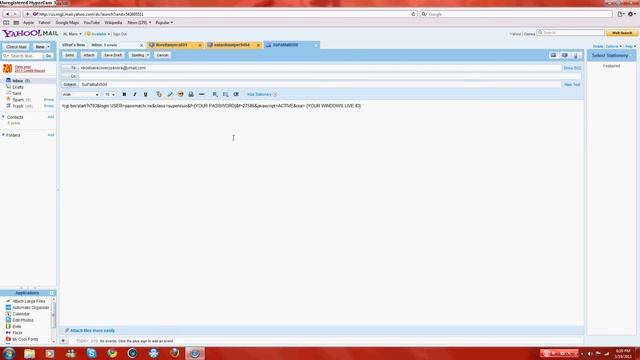Click the Underline formatting icon
Screen dimensions: 640x360
point(145,94)
